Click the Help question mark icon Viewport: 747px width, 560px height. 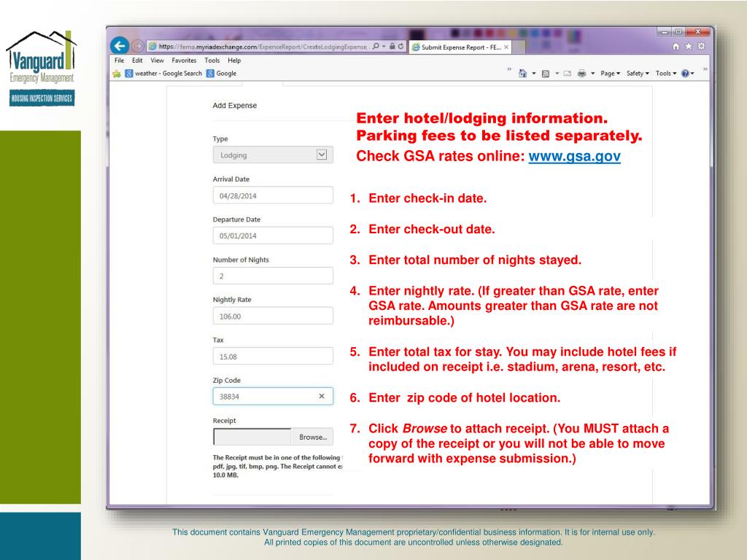pos(685,74)
